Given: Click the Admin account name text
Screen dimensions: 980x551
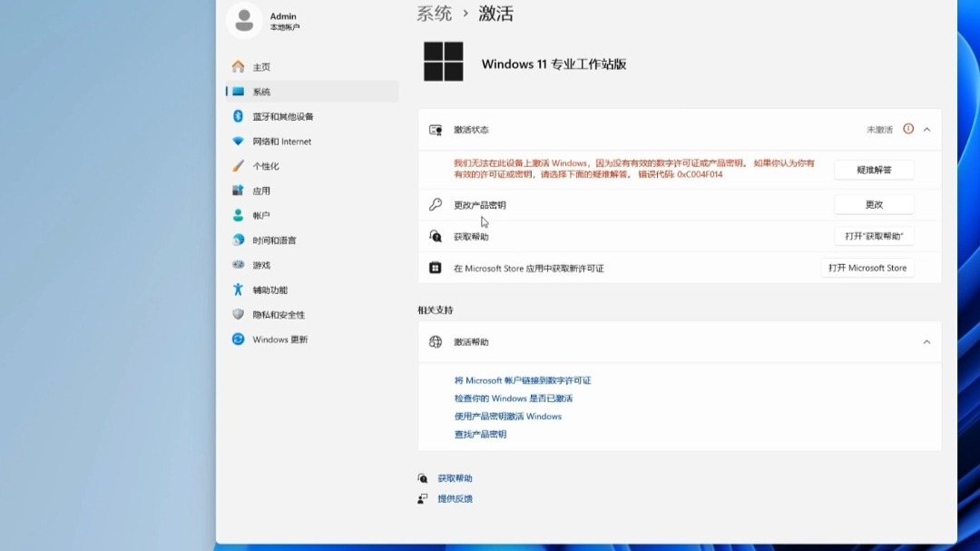Looking at the screenshot, I should [283, 16].
